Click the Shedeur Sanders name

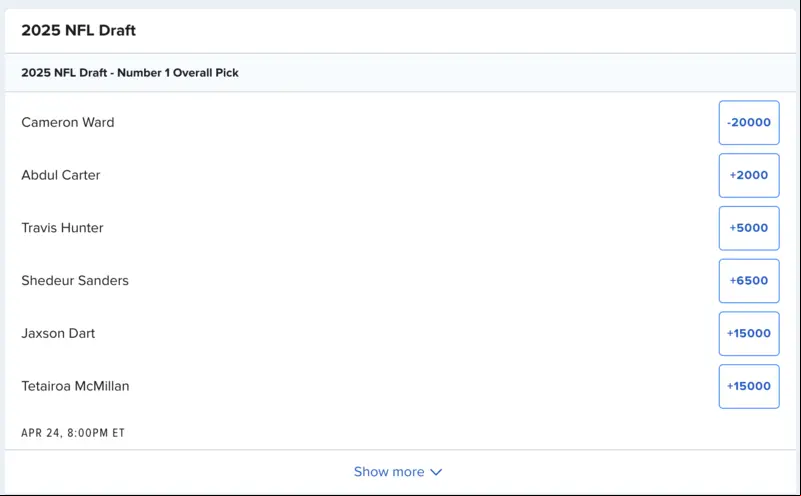(x=75, y=280)
